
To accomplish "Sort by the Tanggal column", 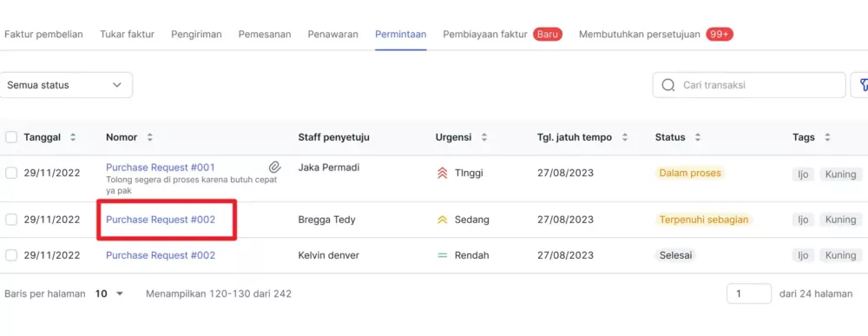I will click(x=73, y=137).
